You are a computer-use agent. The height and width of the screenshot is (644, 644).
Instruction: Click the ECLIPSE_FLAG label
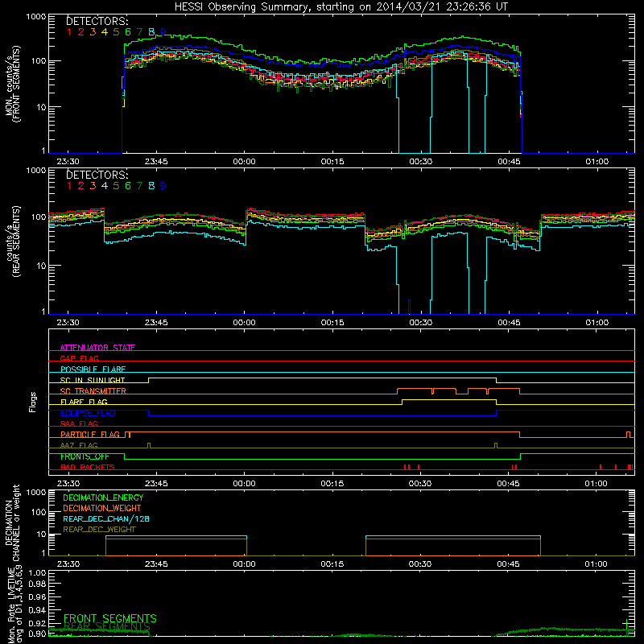(88, 413)
